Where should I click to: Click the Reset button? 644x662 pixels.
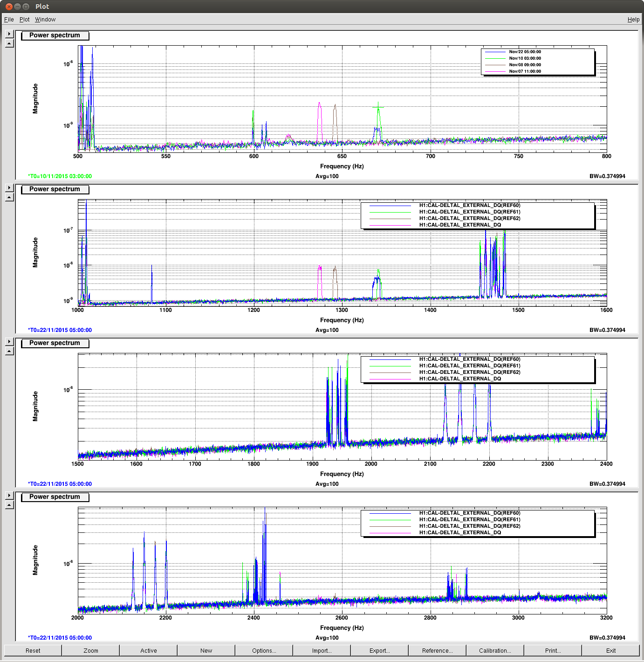pyautogui.click(x=33, y=650)
